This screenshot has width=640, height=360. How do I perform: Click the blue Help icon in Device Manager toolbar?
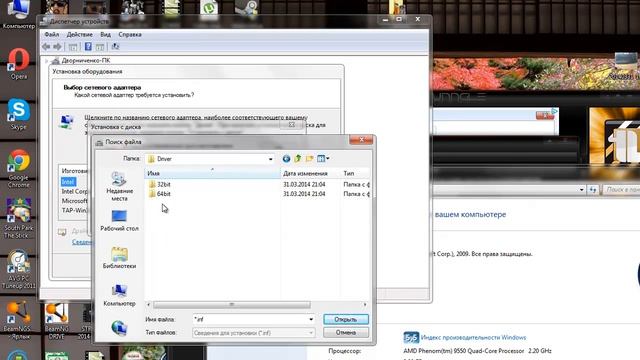(88, 47)
